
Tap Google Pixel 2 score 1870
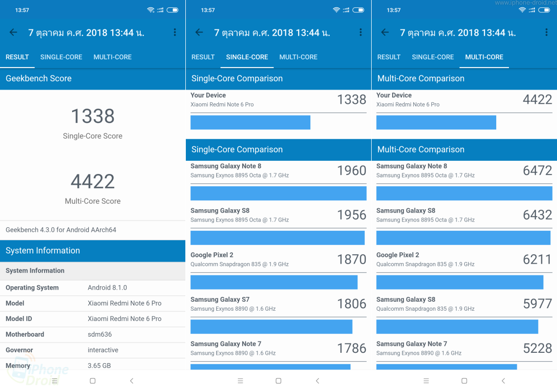pyautogui.click(x=352, y=260)
